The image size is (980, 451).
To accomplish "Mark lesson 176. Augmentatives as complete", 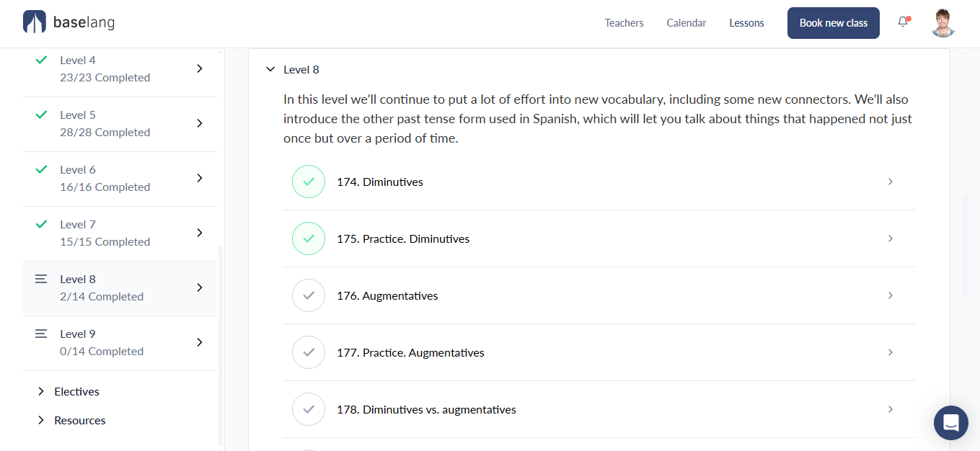I will (x=309, y=295).
